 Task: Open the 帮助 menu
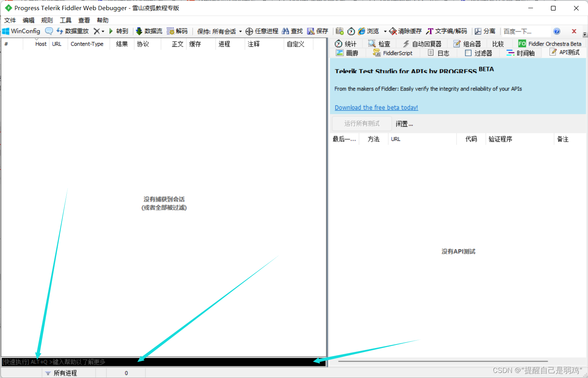point(103,20)
